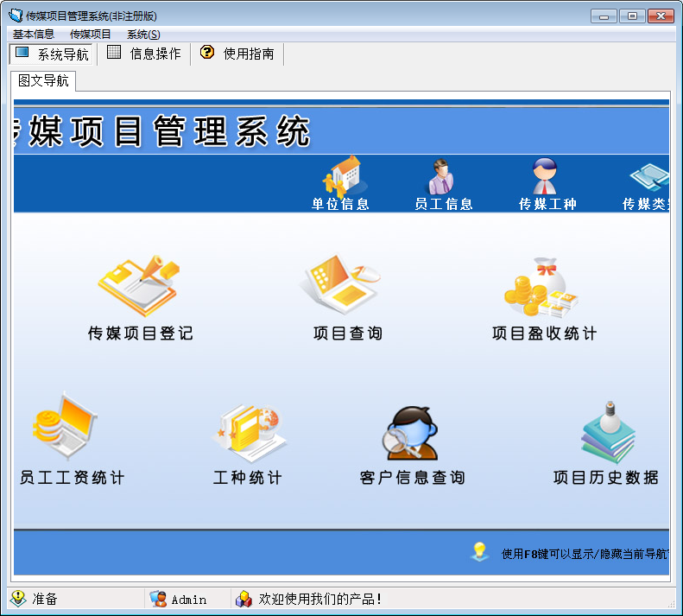
Task: Open the 客户信息查询 magnifier person icon
Action: (410, 433)
